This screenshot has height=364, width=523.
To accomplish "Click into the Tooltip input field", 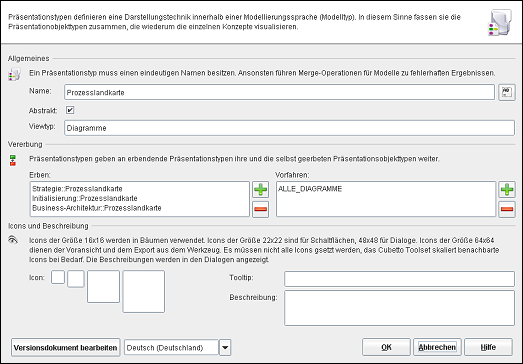I will (x=399, y=279).
